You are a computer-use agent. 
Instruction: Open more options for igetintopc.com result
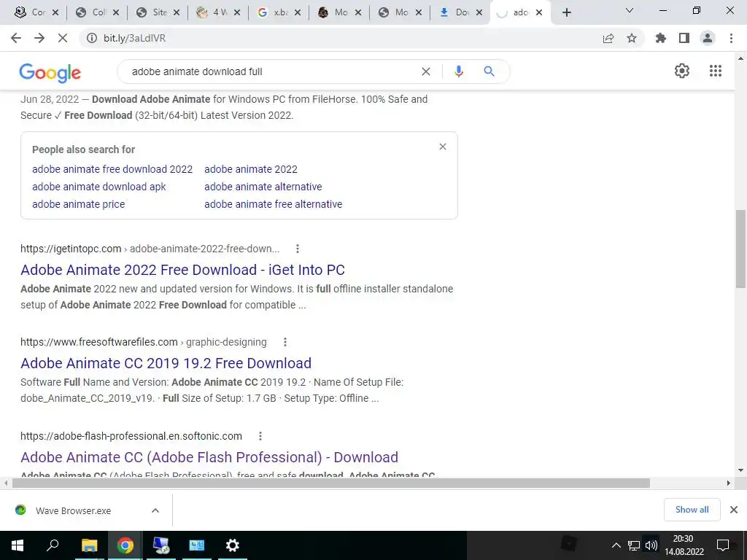point(298,249)
